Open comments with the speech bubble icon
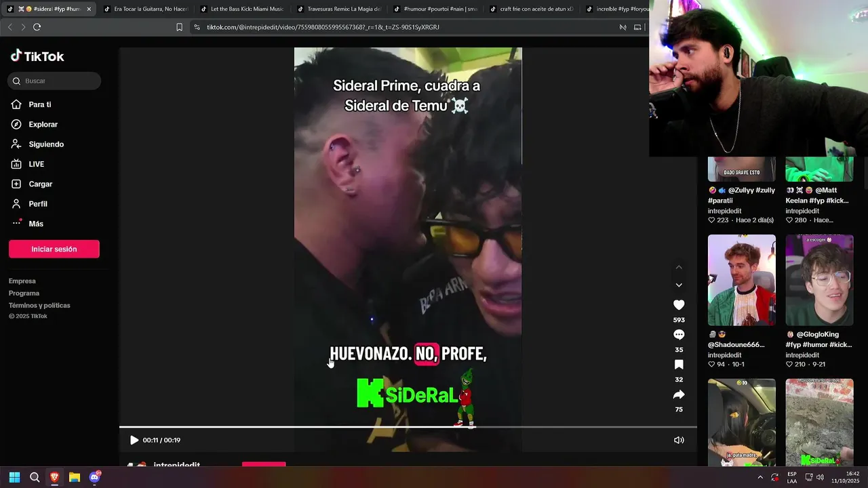This screenshot has height=488, width=868. click(679, 335)
